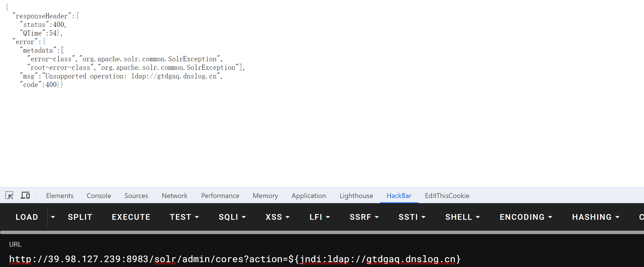Open the Console tab
Viewport: 644px width, 267px height.
[x=99, y=196]
